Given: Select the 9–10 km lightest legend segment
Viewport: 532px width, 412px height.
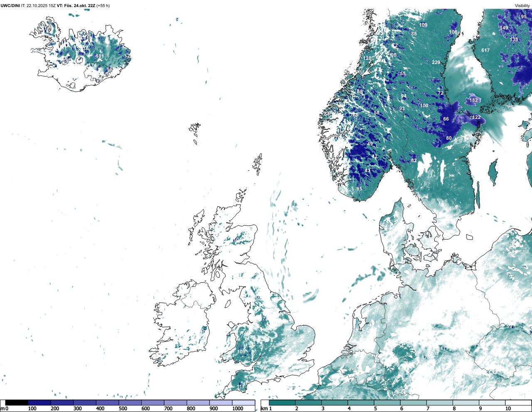Looking at the screenshot, I should (x=493, y=403).
